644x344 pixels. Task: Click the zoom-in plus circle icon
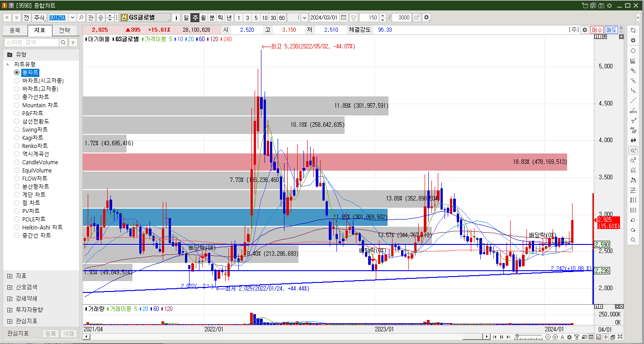pyautogui.click(x=556, y=337)
